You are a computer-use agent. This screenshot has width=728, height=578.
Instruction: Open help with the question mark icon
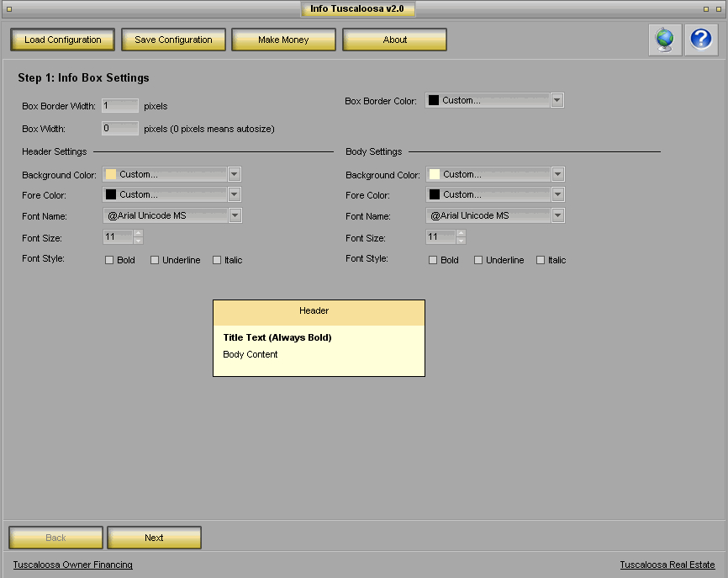[x=701, y=40]
